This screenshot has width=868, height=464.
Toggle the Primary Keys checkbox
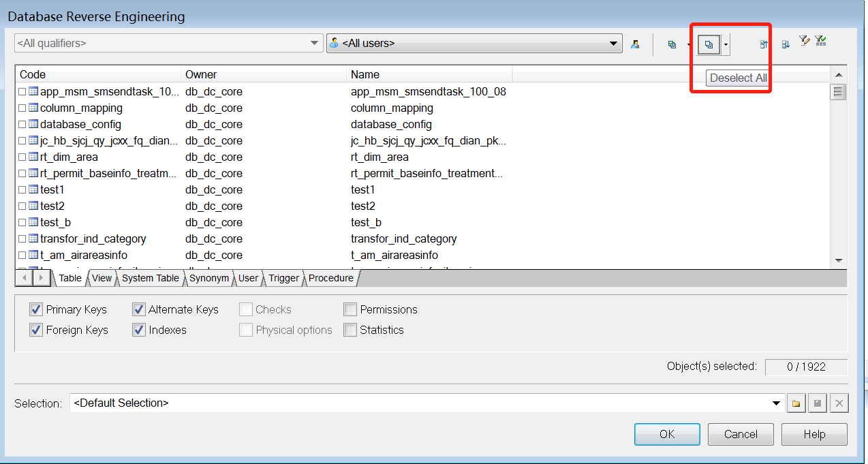[36, 309]
